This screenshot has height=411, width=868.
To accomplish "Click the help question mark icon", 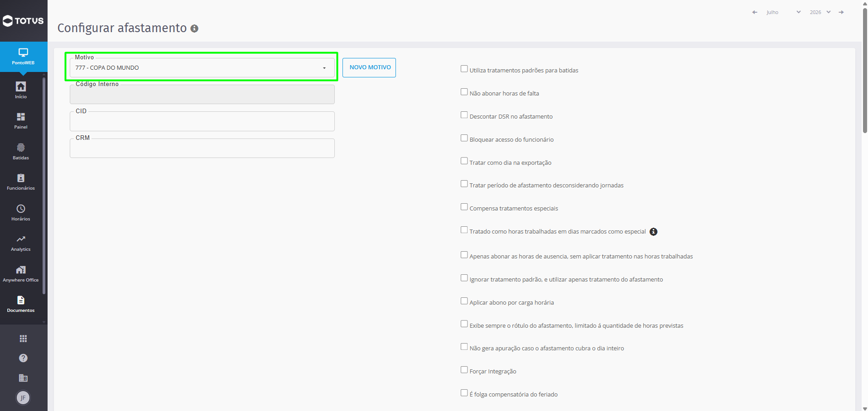I will [x=23, y=358].
